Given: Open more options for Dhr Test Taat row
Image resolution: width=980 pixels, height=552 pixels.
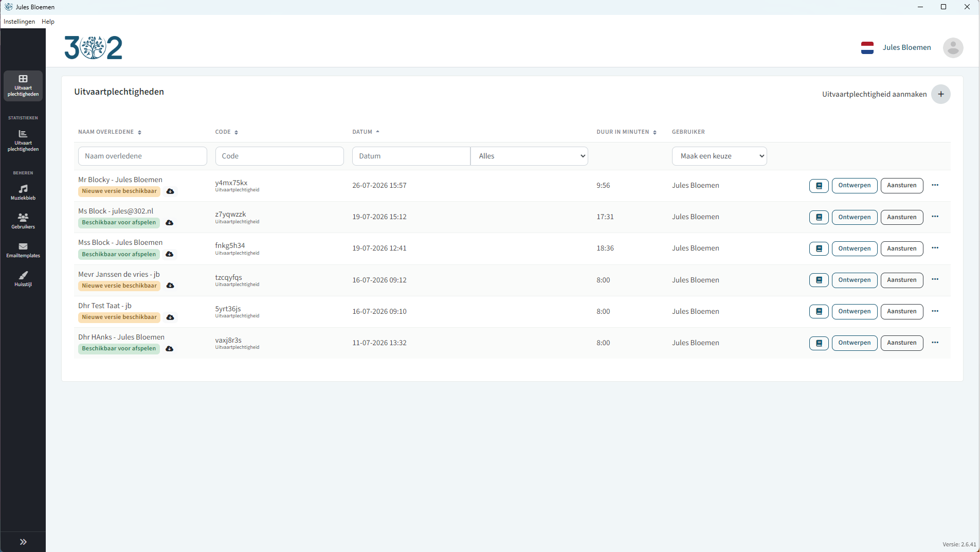Looking at the screenshot, I should click(x=935, y=311).
